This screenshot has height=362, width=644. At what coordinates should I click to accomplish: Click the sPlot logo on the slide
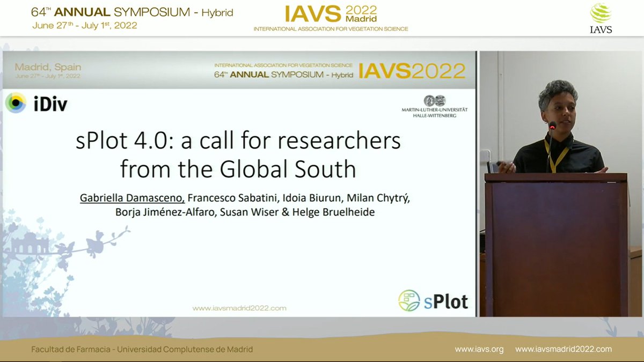coord(434,301)
